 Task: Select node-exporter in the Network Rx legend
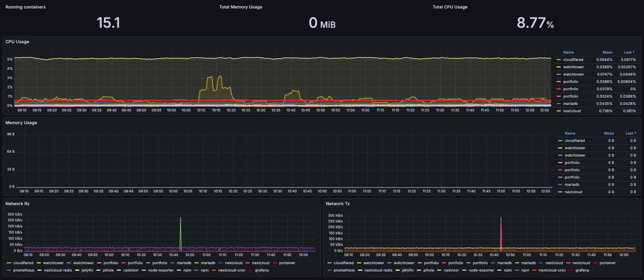[161, 270]
